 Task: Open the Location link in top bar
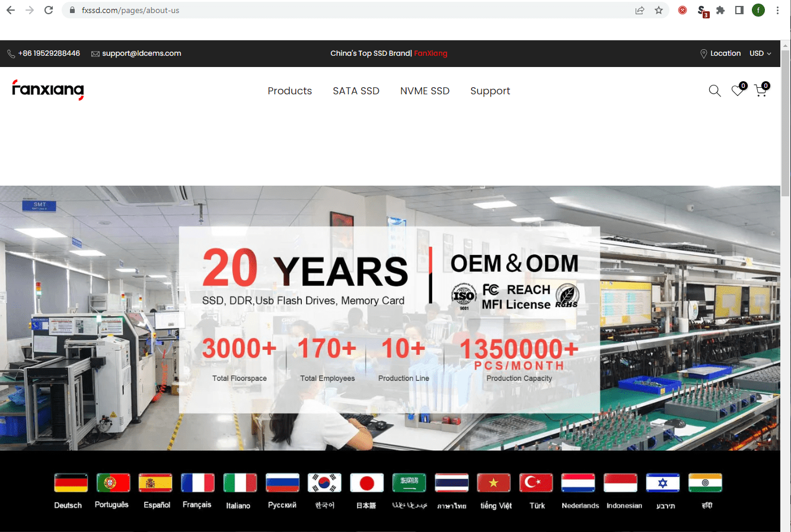point(720,53)
